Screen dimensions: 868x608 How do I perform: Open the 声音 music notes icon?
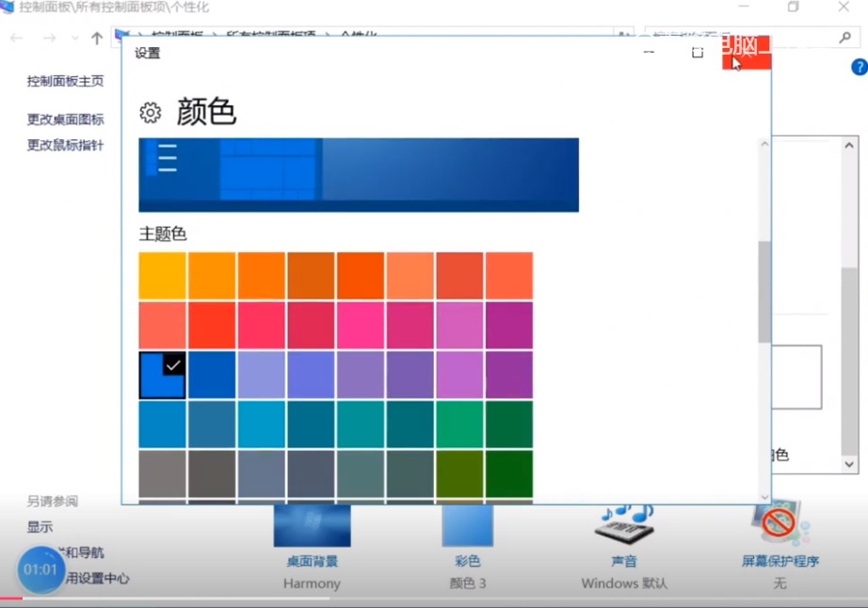624,524
